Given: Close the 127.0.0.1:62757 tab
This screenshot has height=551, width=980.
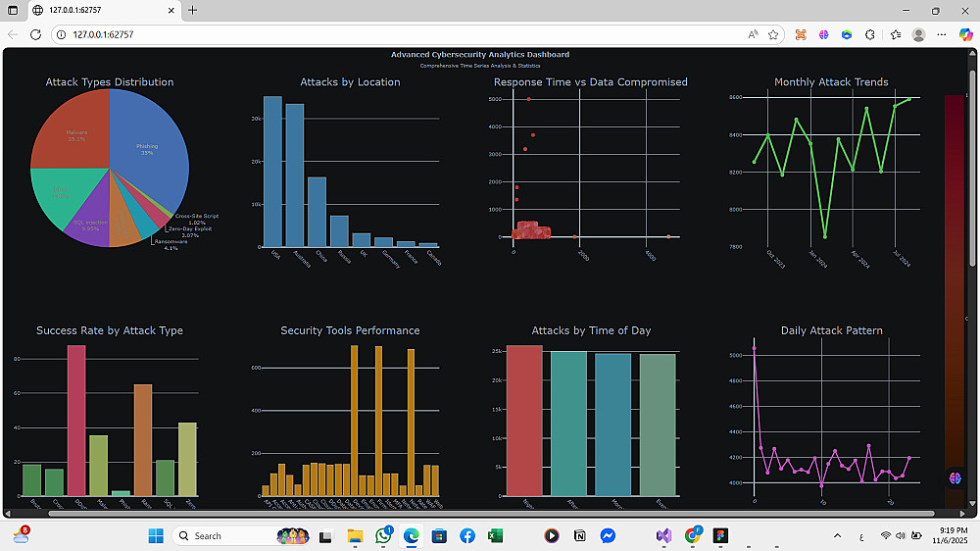Looking at the screenshot, I should pyautogui.click(x=171, y=10).
